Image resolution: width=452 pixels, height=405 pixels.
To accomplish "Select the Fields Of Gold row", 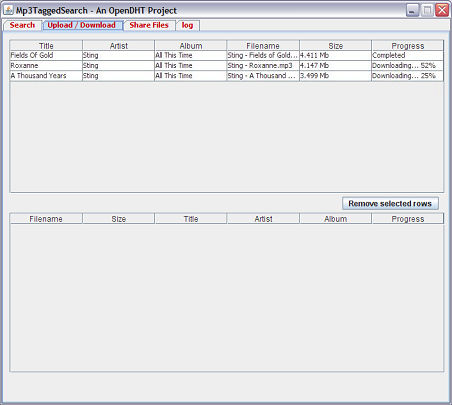I will (227, 55).
